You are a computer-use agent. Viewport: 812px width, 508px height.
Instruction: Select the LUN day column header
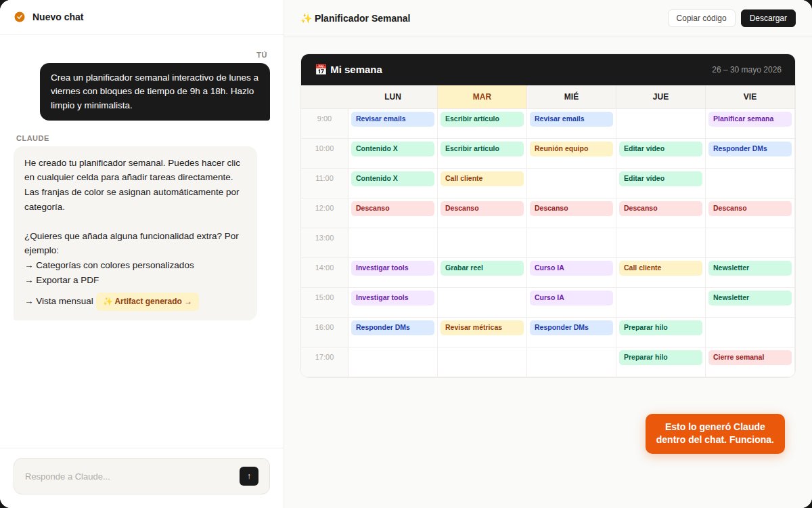(392, 97)
